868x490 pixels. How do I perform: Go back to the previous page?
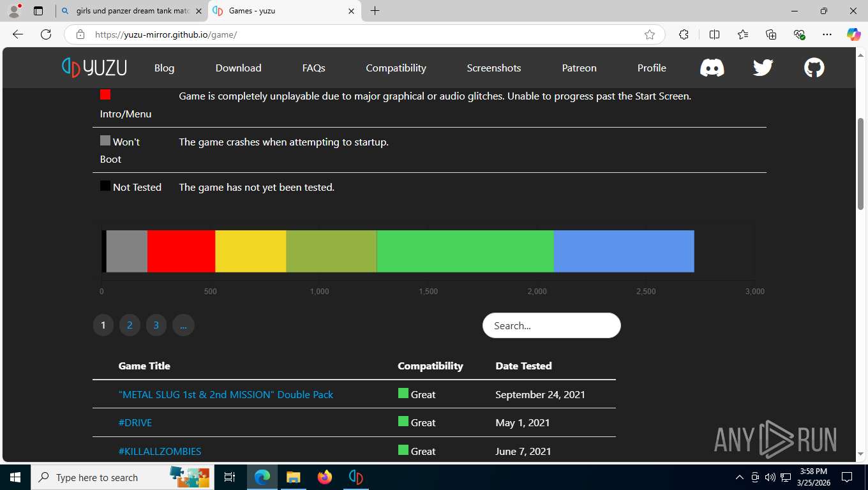[x=18, y=34]
